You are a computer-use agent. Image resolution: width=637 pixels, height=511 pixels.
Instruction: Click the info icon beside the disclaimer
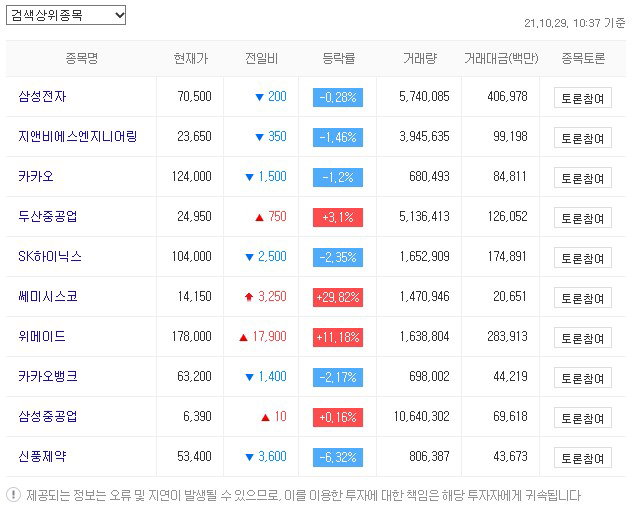tap(13, 495)
